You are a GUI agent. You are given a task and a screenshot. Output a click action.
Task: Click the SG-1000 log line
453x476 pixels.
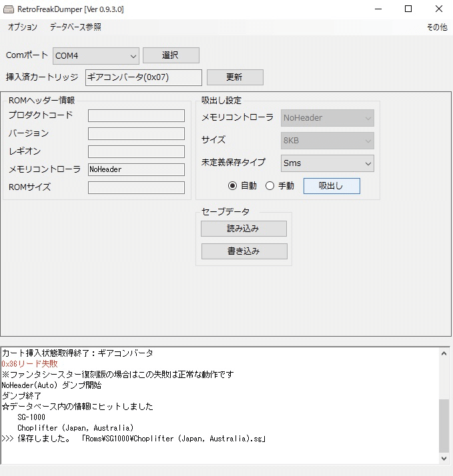point(31,417)
